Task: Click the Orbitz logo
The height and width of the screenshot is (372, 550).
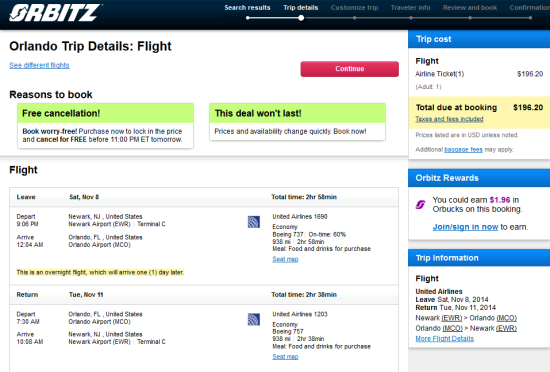Action: pyautogui.click(x=55, y=13)
